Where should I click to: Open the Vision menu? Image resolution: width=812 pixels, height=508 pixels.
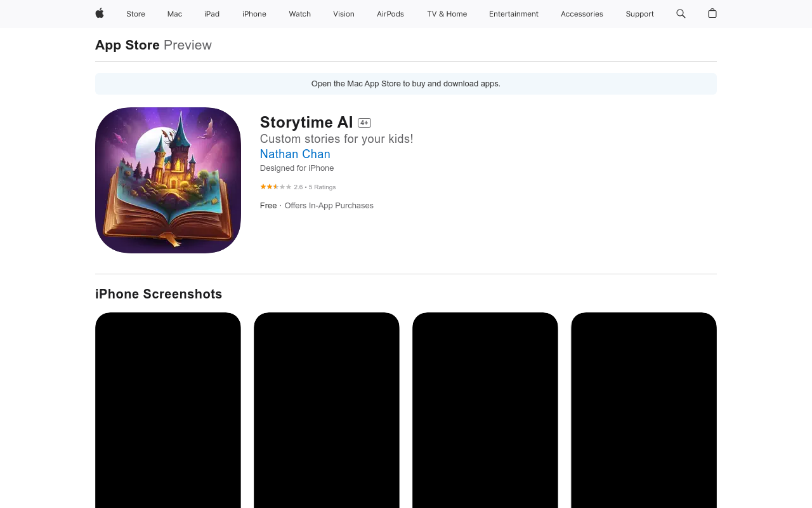point(344,14)
